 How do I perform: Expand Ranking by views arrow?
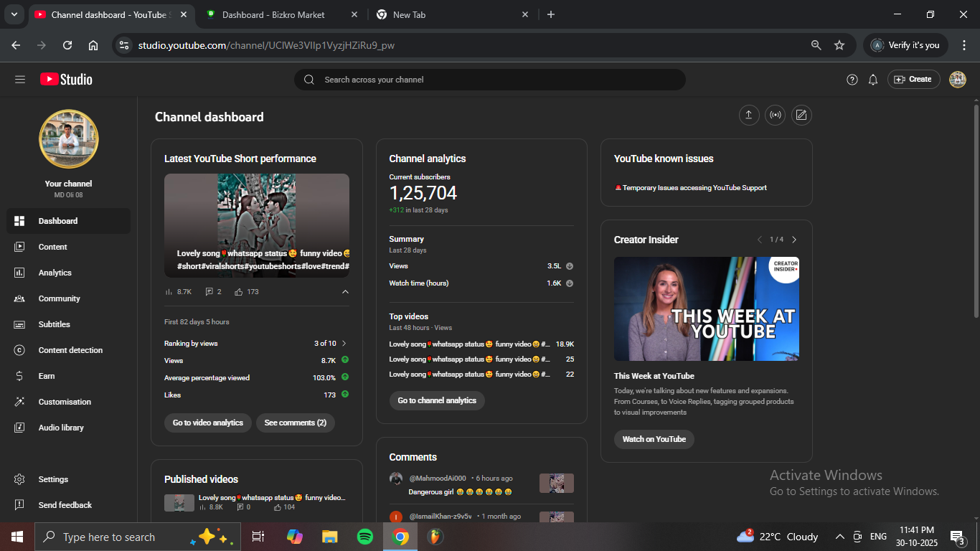tap(344, 344)
